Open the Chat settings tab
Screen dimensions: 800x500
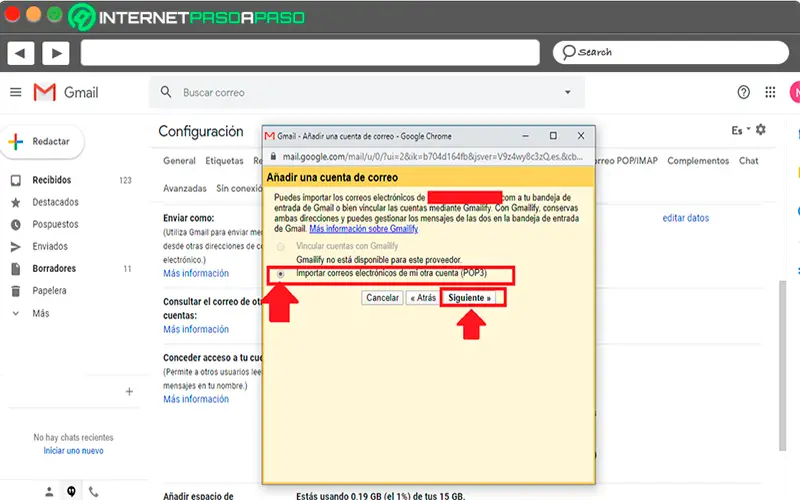pyautogui.click(x=748, y=161)
